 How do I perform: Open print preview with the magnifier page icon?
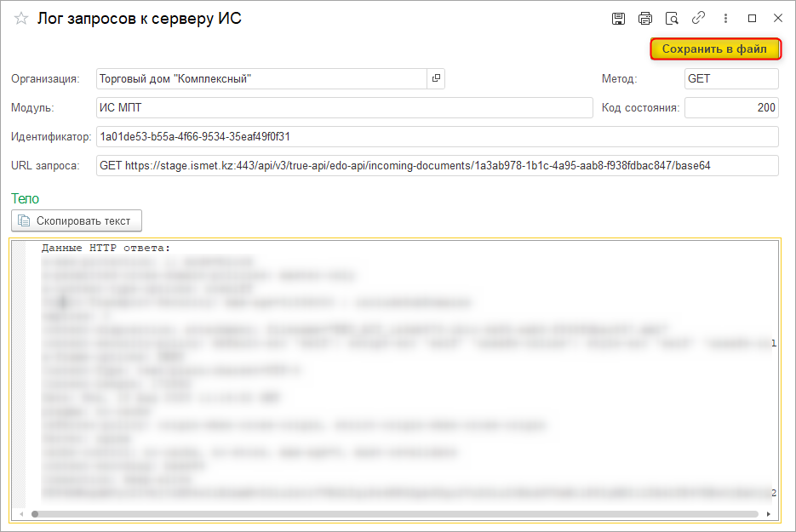pos(672,19)
